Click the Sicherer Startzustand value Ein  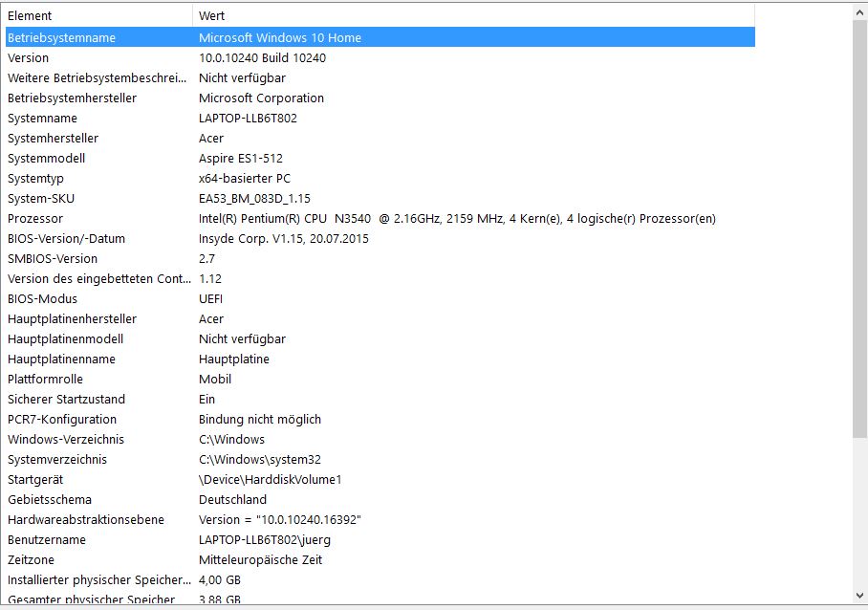tap(206, 399)
